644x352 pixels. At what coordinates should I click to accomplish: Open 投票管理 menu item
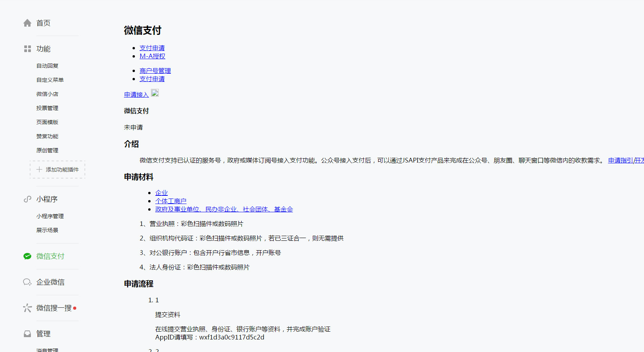(47, 108)
